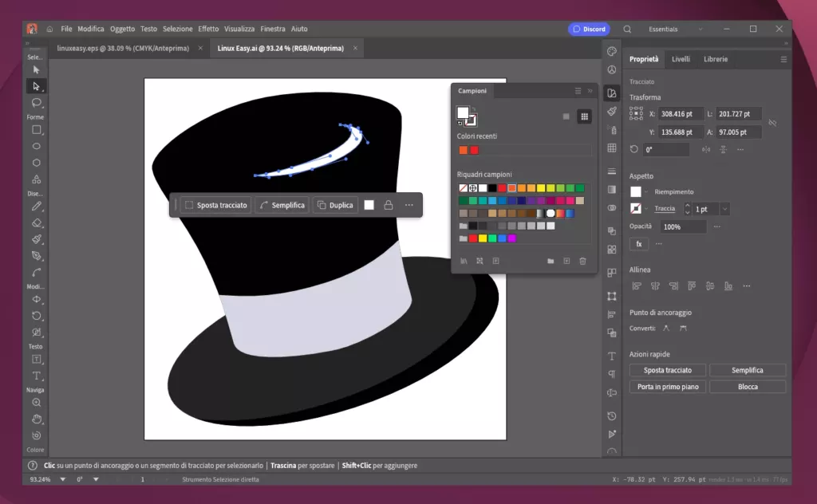This screenshot has height=504, width=817.
Task: Select the Curvature tool
Action: [36, 273]
